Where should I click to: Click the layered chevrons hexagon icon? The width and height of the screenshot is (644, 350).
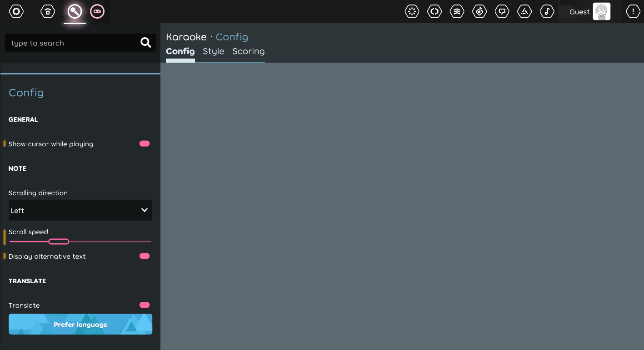[457, 11]
